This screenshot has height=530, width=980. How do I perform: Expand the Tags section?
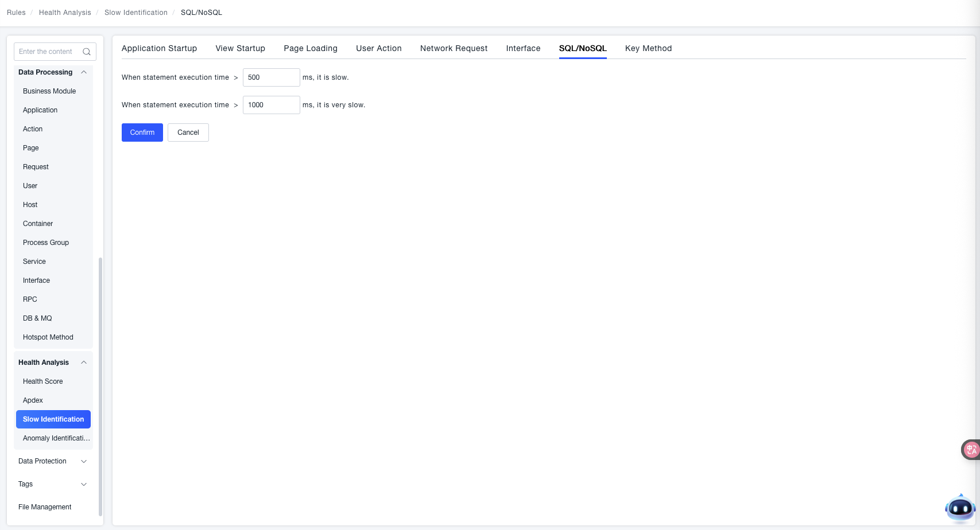pos(84,484)
